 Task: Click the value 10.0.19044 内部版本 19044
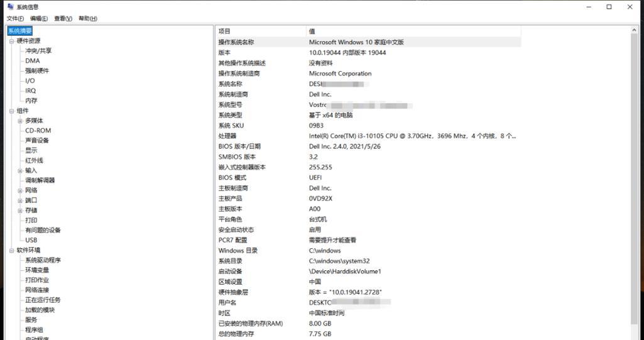(347, 53)
